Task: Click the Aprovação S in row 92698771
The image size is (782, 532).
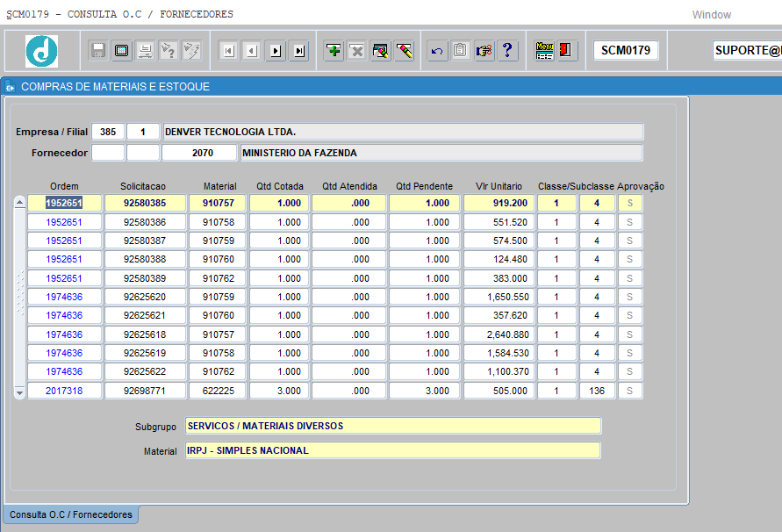Action: point(630,391)
